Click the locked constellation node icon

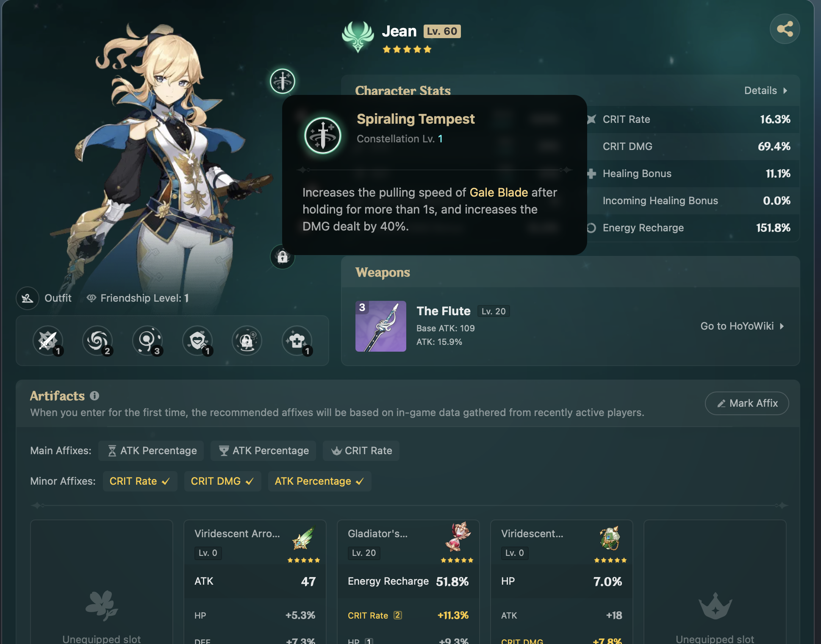click(x=283, y=256)
